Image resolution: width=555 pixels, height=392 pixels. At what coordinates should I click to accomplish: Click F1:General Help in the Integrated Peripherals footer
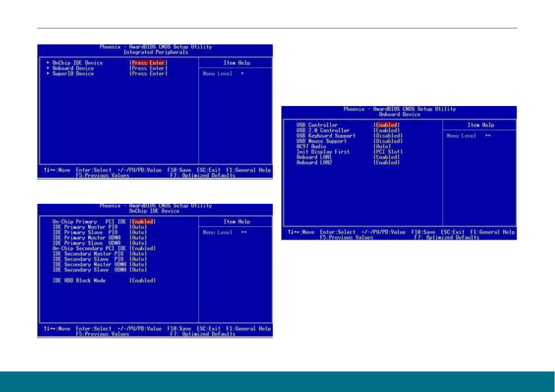pyautogui.click(x=249, y=170)
